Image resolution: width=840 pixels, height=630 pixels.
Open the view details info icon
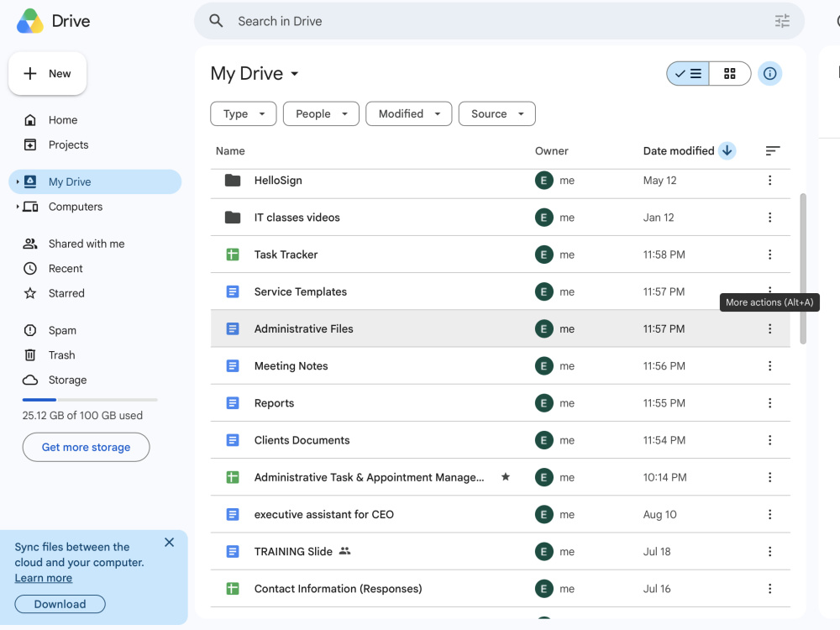(769, 73)
